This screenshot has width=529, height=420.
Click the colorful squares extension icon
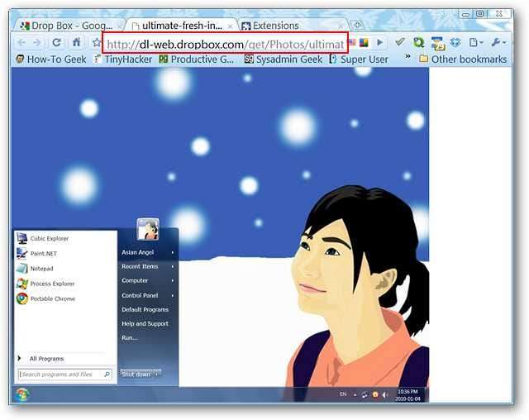pyautogui.click(x=364, y=42)
